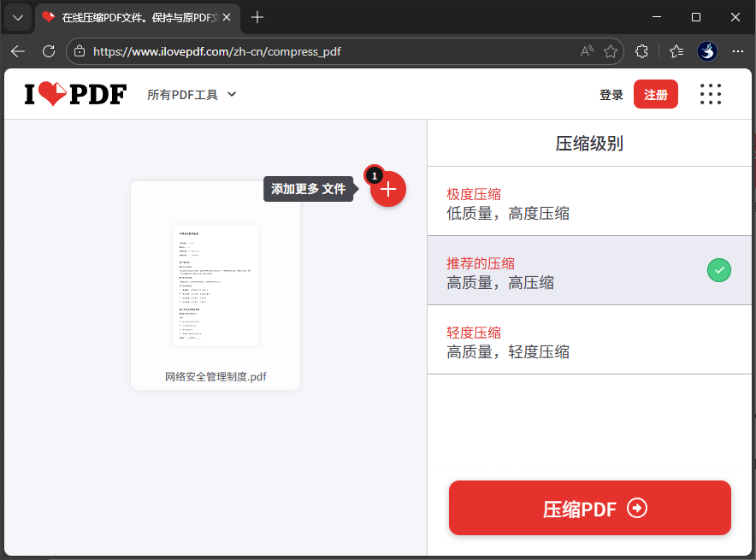The image size is (756, 560).
Task: Keep 推荐的压缩 selected via its green checkmark
Action: pos(718,270)
